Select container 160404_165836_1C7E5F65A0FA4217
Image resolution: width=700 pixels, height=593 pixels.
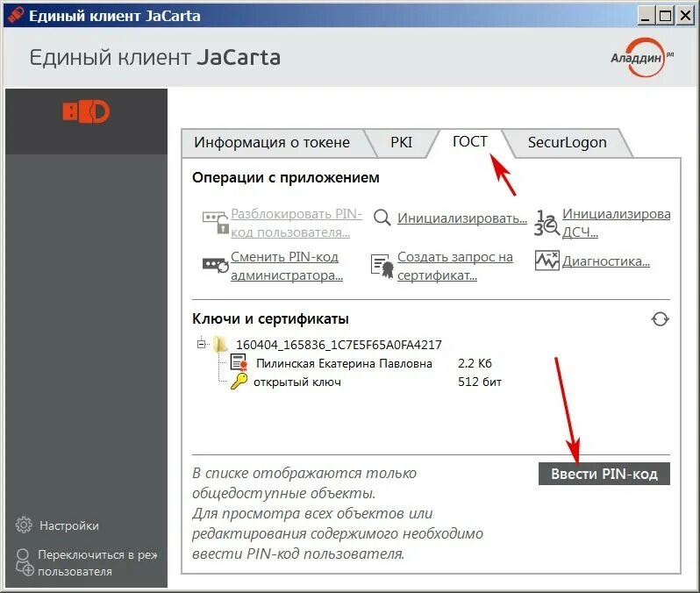point(339,344)
